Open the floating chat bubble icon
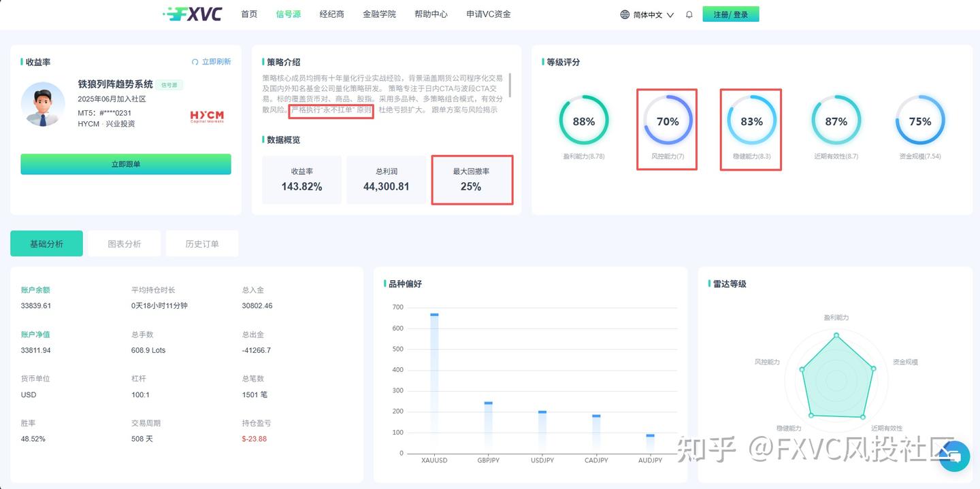Viewport: 980px width, 489px height. 953,456
